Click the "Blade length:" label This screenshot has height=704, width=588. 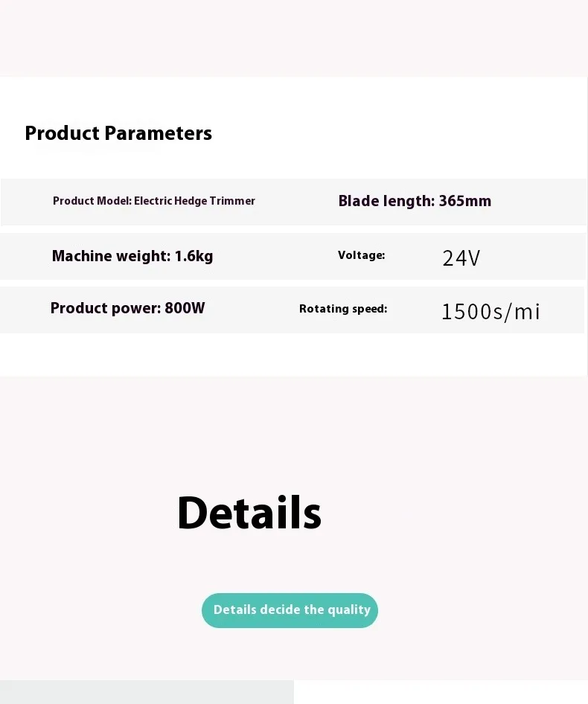coord(386,201)
